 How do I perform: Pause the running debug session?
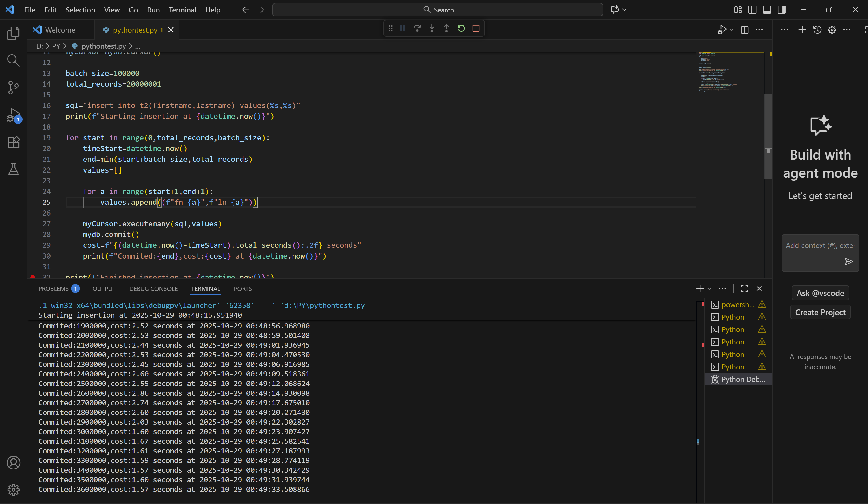402,29
